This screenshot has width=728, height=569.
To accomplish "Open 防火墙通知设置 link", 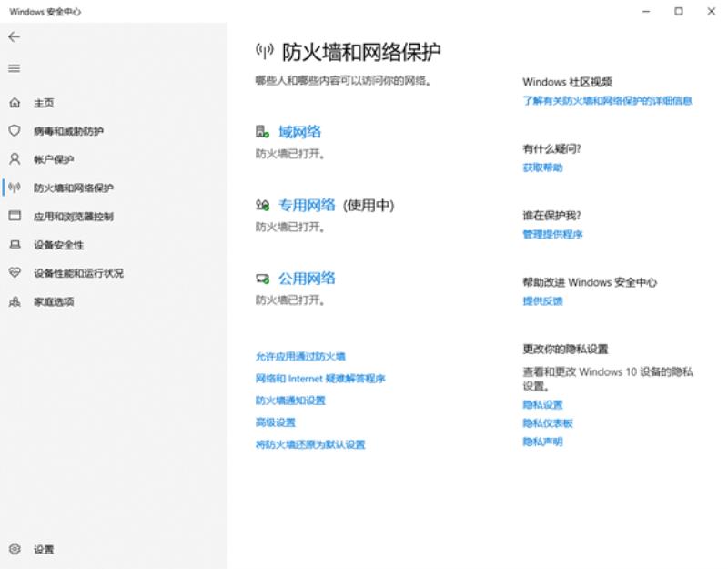I will coord(290,401).
